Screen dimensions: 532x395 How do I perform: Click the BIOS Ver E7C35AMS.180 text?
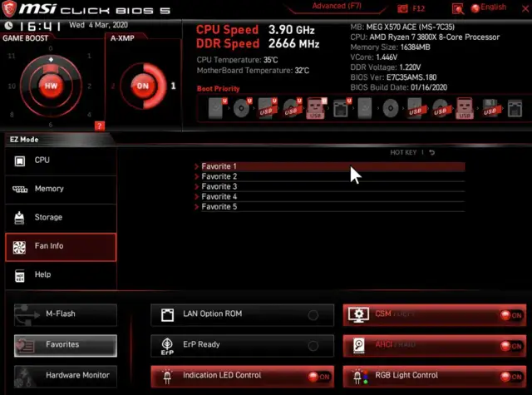[x=393, y=77]
